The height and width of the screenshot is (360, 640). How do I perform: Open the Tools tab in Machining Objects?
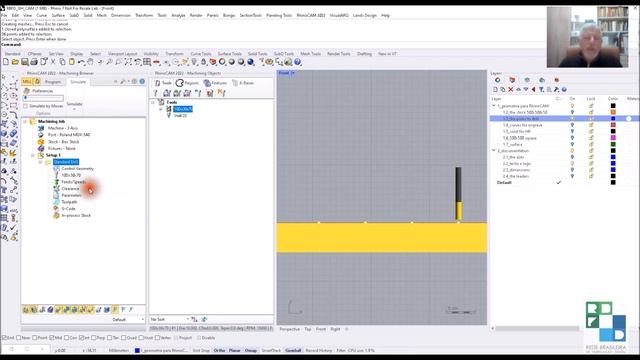tap(163, 83)
